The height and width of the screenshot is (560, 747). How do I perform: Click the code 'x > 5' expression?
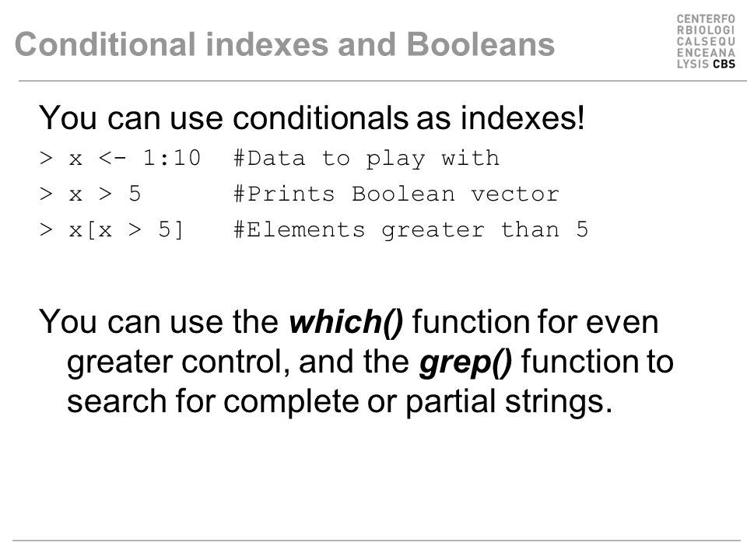pos(105,194)
